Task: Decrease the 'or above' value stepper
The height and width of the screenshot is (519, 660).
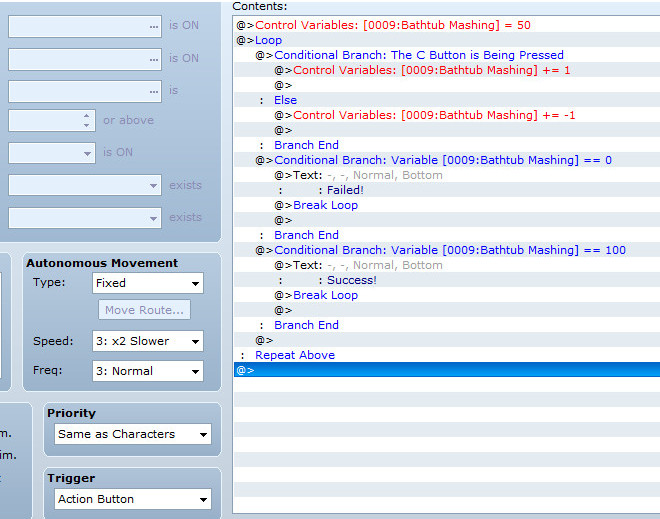Action: click(86, 125)
